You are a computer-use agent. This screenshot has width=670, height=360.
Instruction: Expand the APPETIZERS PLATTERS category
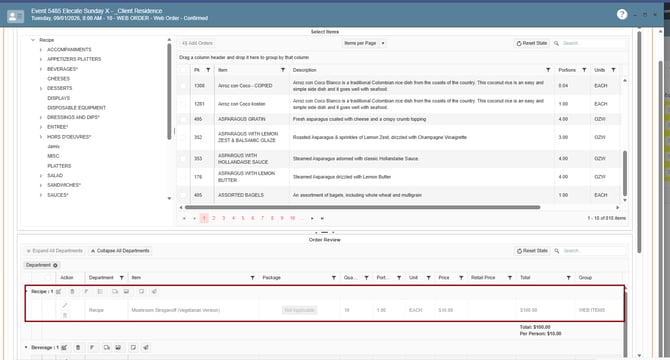click(41, 59)
